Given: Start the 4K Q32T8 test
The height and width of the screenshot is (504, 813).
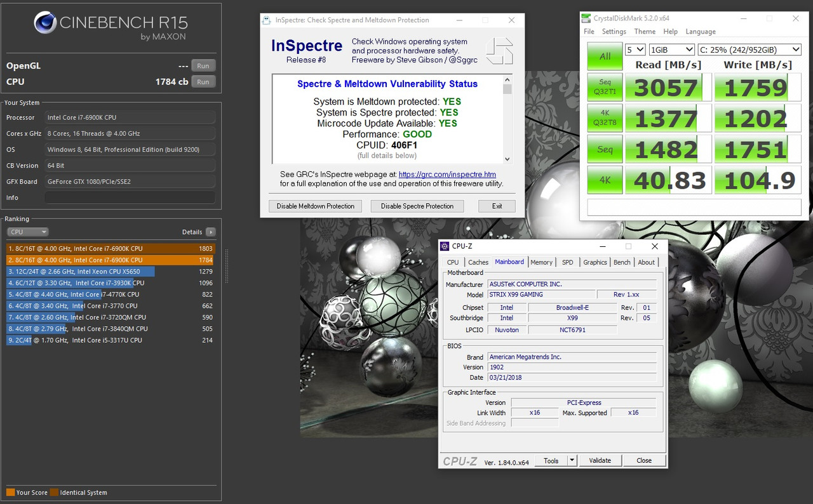Looking at the screenshot, I should click(605, 119).
